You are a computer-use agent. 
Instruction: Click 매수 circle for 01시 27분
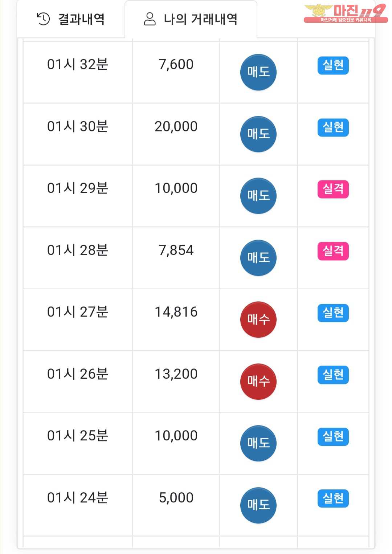(x=258, y=319)
